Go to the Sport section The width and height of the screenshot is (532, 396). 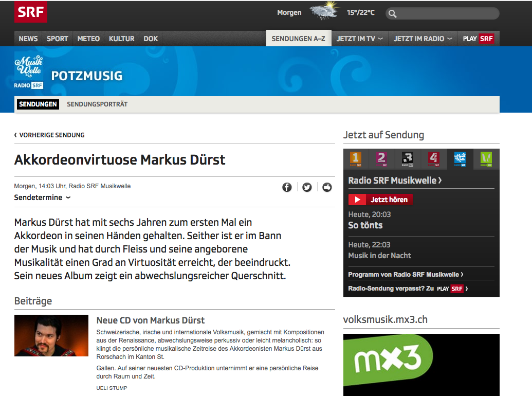tap(58, 39)
